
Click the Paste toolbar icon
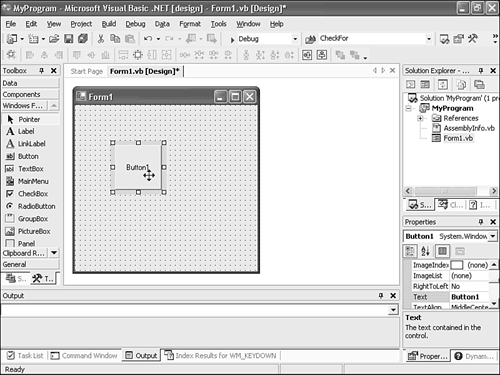(129, 39)
